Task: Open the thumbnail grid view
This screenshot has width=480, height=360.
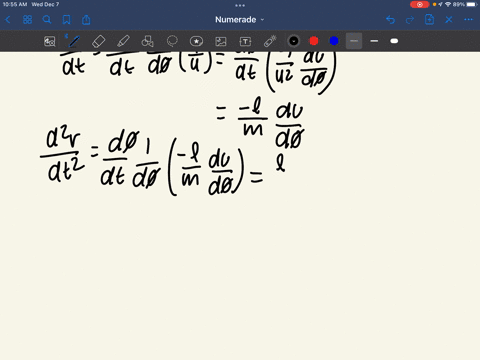Action: (27, 20)
